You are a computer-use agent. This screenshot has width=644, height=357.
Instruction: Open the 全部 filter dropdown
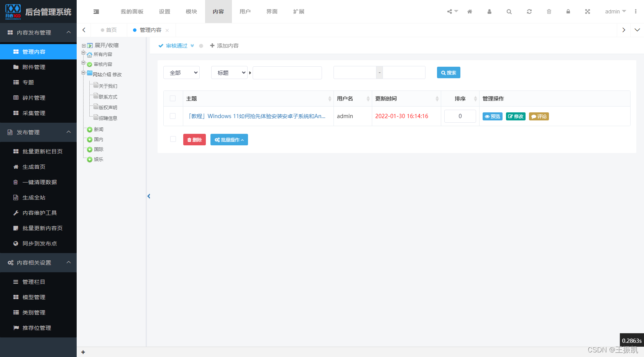(182, 72)
